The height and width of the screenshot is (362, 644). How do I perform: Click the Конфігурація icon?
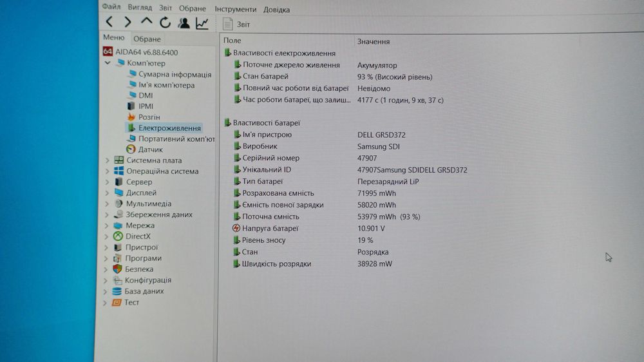coord(117,280)
